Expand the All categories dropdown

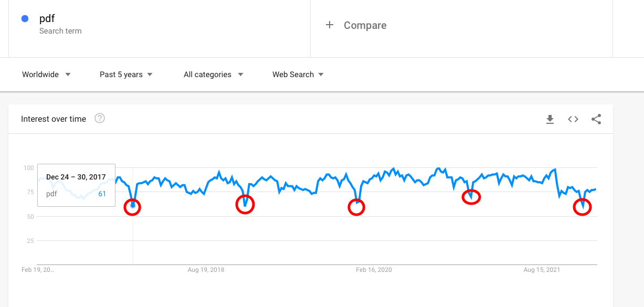click(207, 75)
